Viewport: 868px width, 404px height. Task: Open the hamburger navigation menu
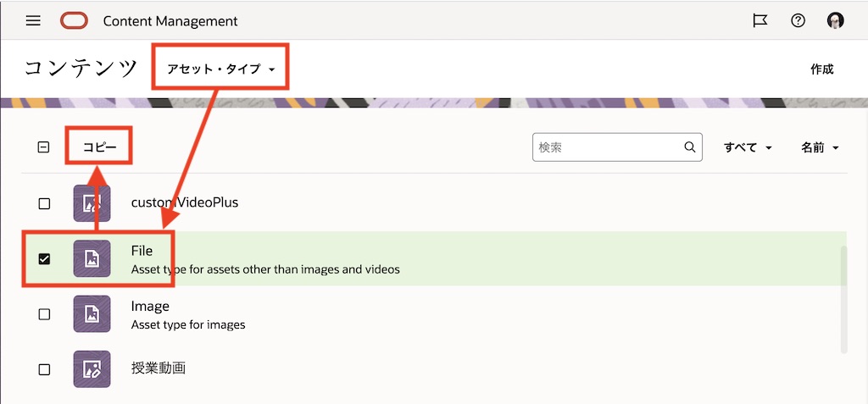tap(33, 21)
